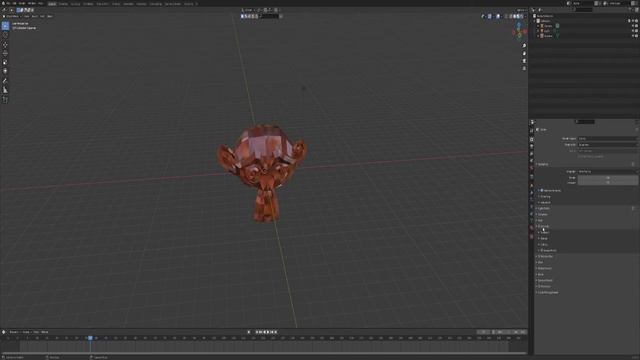Select Suzanne in the outliner
640x360 pixels.
[x=548, y=36]
